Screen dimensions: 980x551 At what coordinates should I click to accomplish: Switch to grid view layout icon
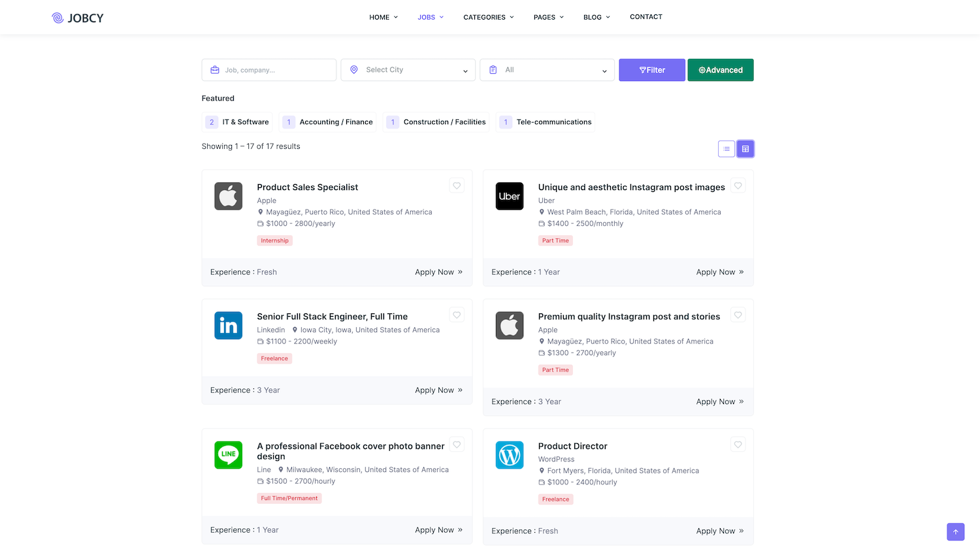click(x=745, y=149)
